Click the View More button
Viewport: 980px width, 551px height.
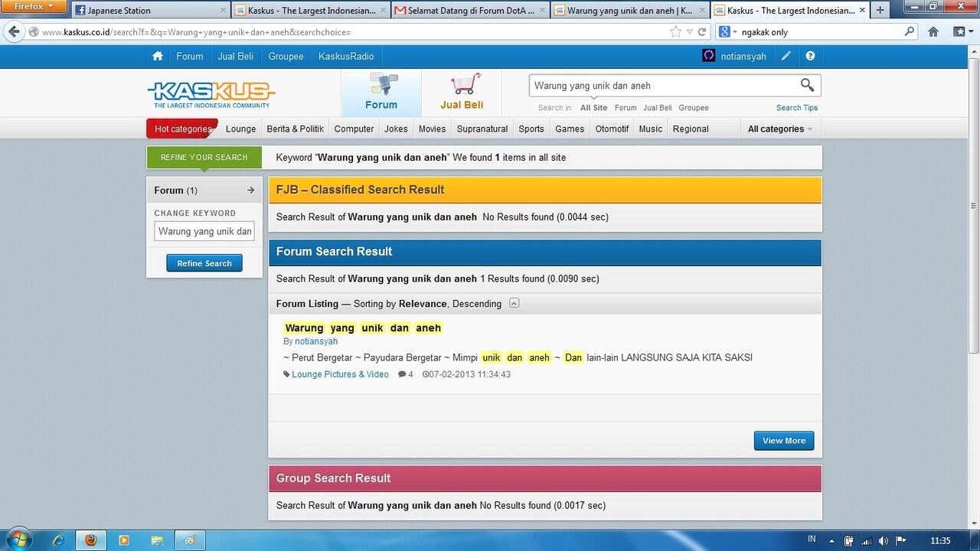[784, 441]
